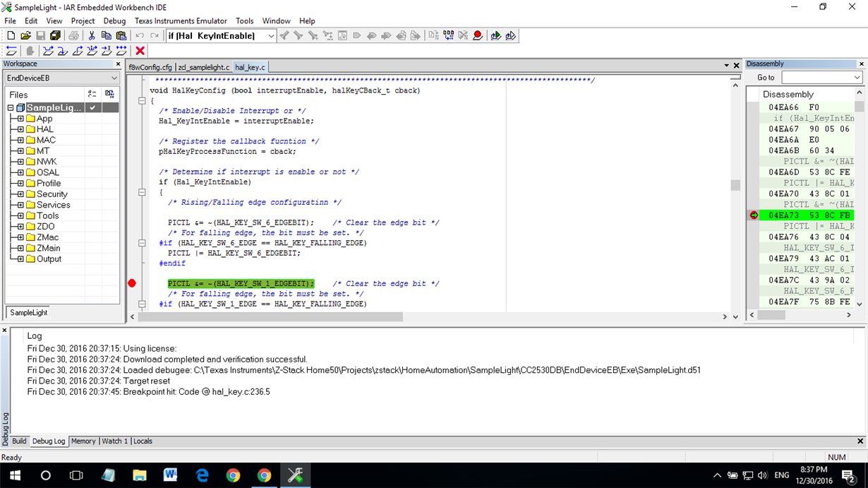Cut selection with the scissors icon
Image resolution: width=868 pixels, height=488 pixels.
(91, 35)
